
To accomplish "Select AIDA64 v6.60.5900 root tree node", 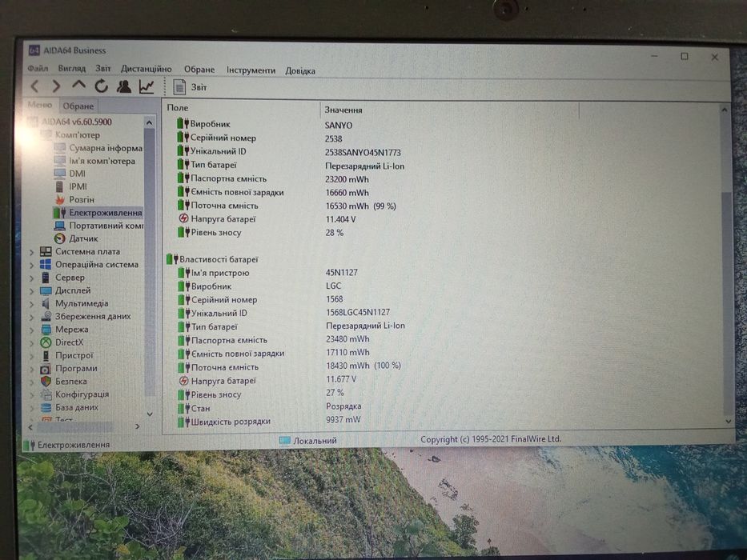I will (x=76, y=122).
